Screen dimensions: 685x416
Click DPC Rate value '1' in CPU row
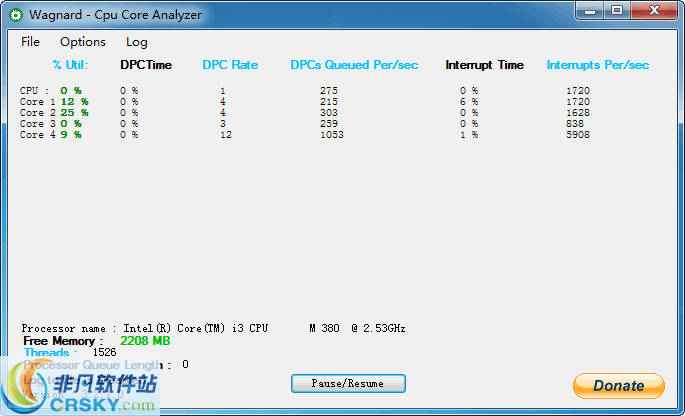223,90
